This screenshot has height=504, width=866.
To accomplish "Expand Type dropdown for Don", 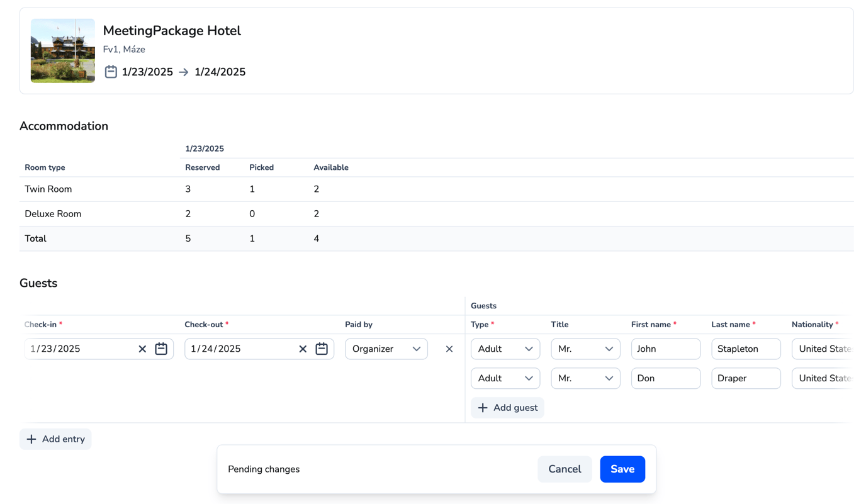I will (505, 378).
